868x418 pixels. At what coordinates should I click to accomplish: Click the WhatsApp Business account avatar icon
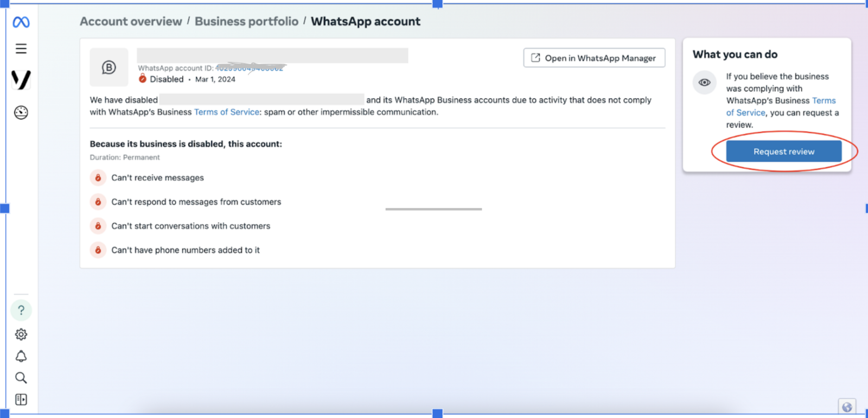point(109,67)
